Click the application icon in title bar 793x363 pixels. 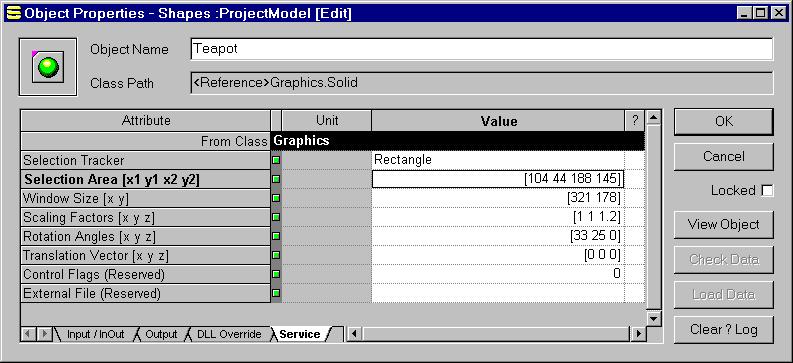[14, 13]
